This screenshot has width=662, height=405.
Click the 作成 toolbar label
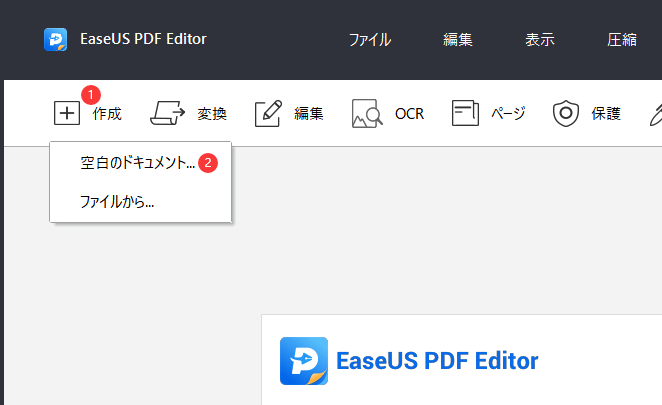[x=107, y=114]
